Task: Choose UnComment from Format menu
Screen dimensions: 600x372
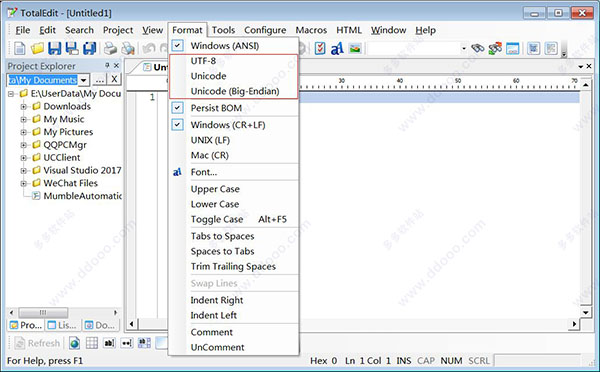Action: (x=233, y=347)
